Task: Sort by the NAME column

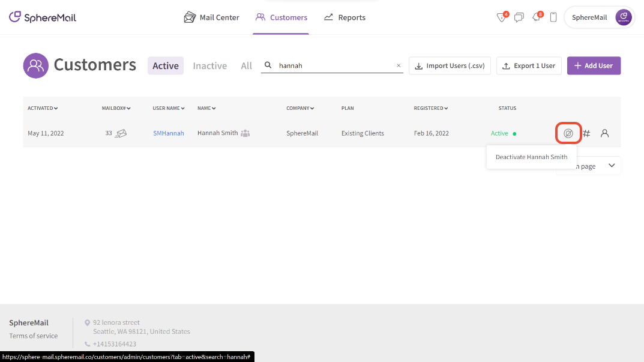Action: coord(206,108)
